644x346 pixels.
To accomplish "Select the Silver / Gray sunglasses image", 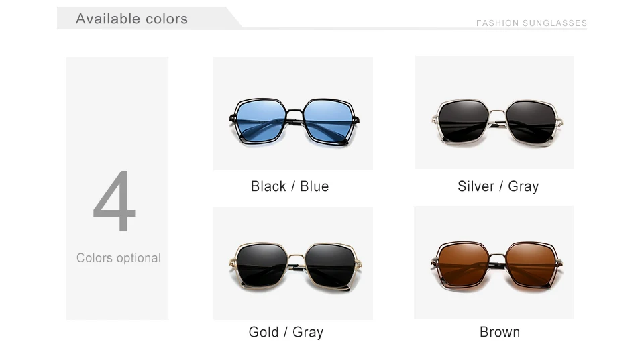I will (494, 113).
